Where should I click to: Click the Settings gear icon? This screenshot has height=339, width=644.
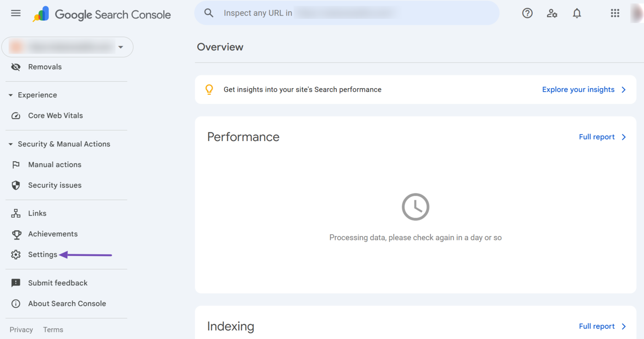16,254
